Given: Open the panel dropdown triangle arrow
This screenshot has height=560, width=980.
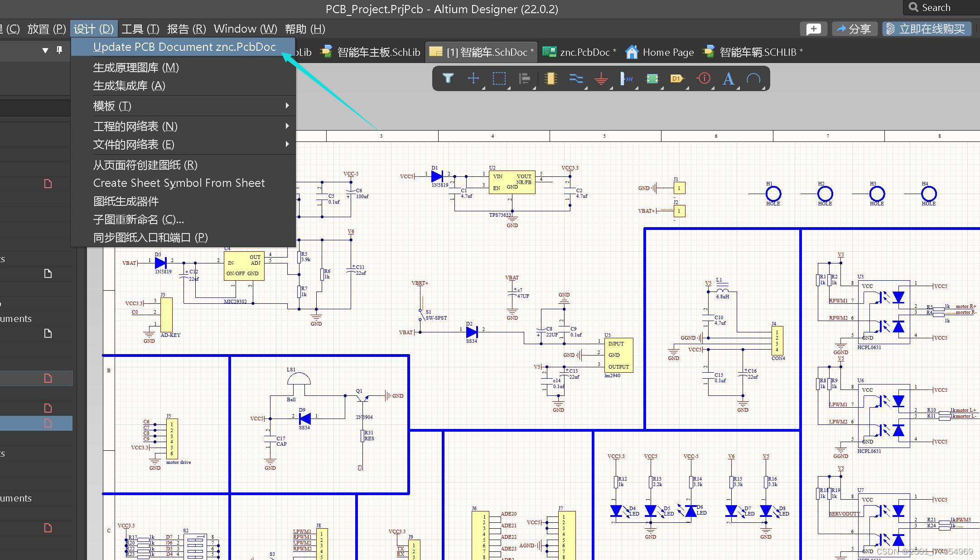Looking at the screenshot, I should click(x=45, y=50).
